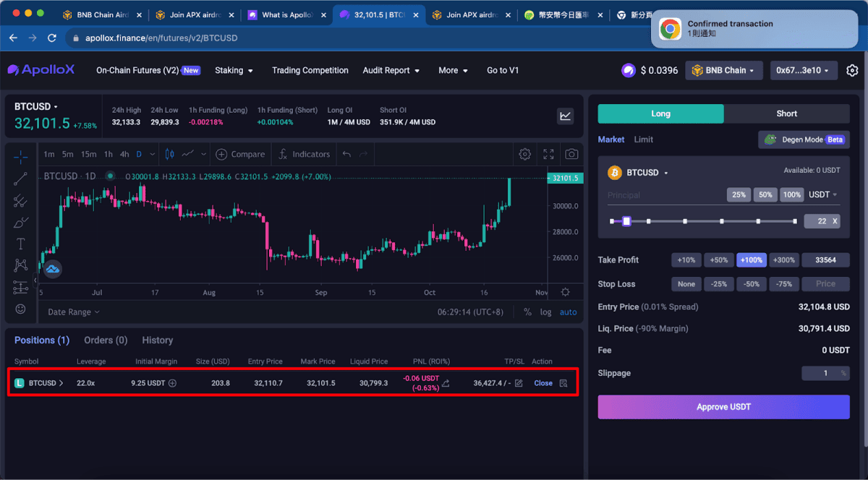868x480 pixels.
Task: Click the chart icon beside Short OI
Action: (565, 116)
